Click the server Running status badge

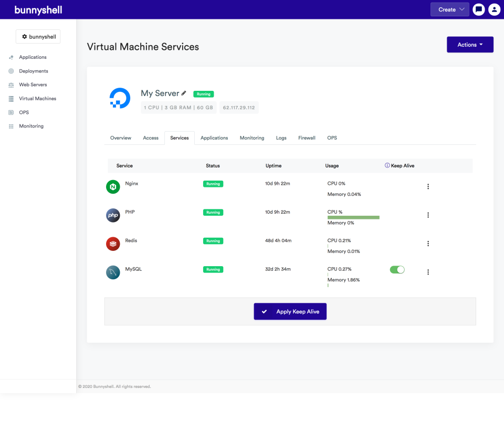click(x=204, y=94)
